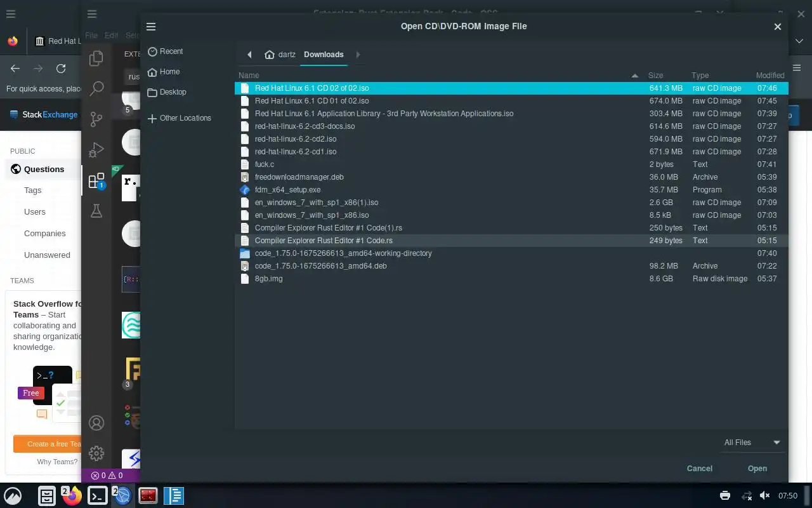This screenshot has width=812, height=508.
Task: Open terminal from the taskbar
Action: (x=97, y=495)
